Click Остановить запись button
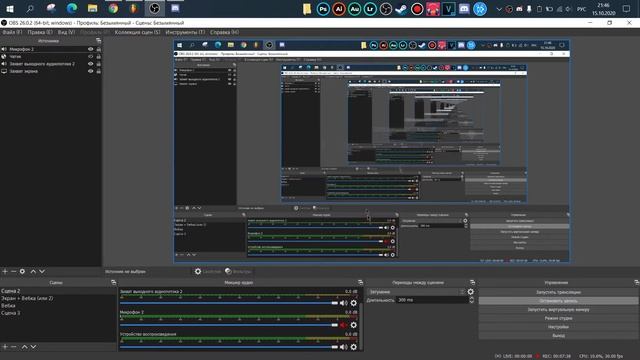This screenshot has height=360, width=640. (558, 301)
